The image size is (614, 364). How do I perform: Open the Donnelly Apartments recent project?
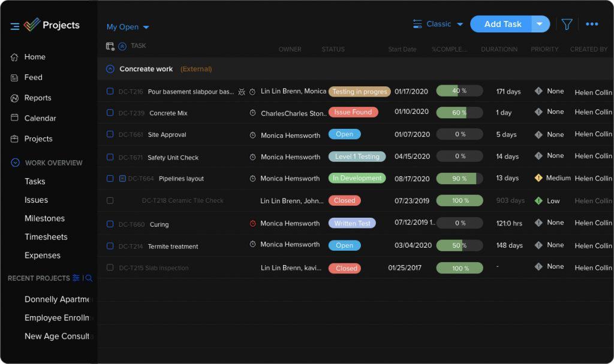(x=57, y=299)
